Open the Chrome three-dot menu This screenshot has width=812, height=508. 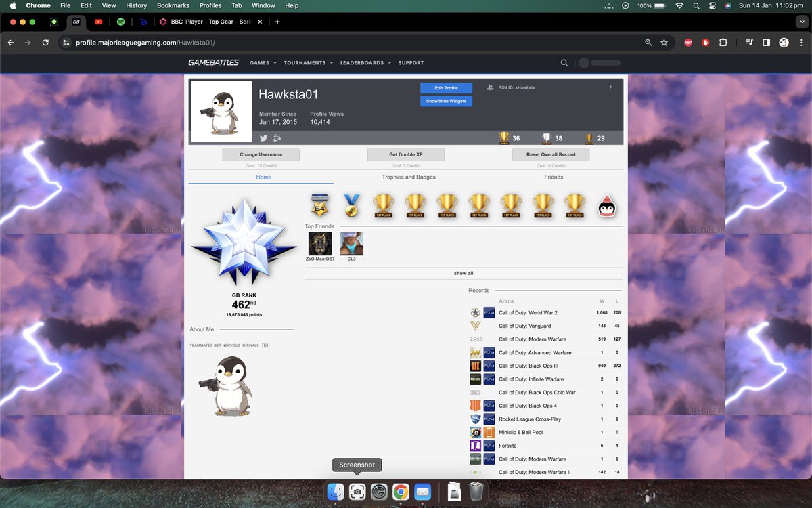click(x=801, y=42)
